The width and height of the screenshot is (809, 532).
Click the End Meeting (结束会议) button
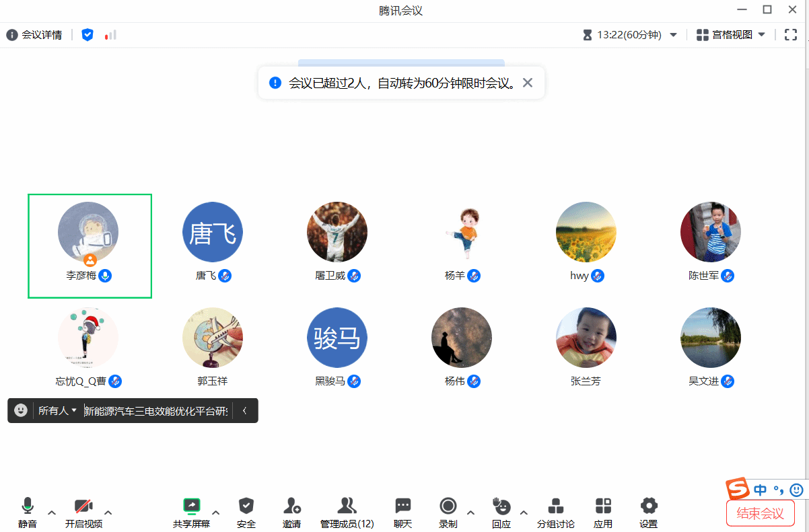761,514
